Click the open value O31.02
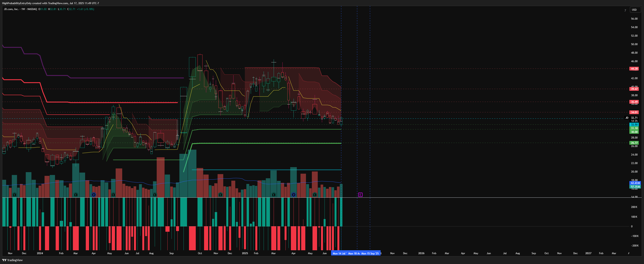Image resolution: width=644 pixels, height=264 pixels. pos(43,9)
